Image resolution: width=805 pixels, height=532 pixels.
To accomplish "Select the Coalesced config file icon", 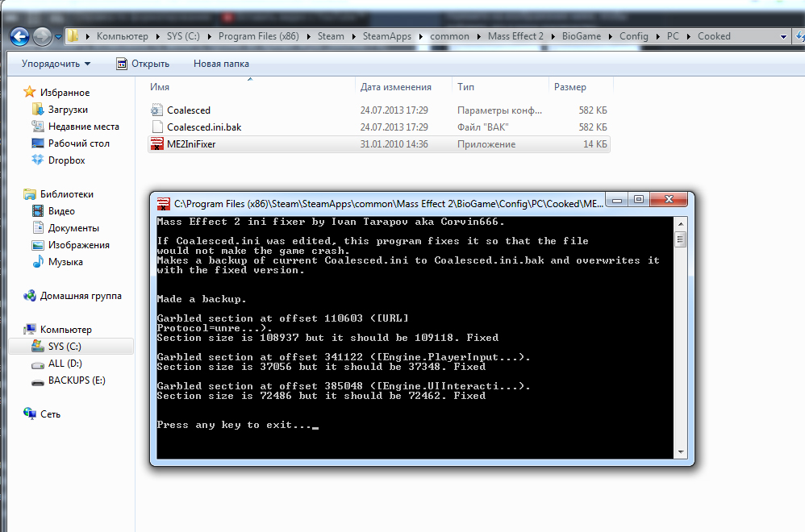I will point(156,110).
